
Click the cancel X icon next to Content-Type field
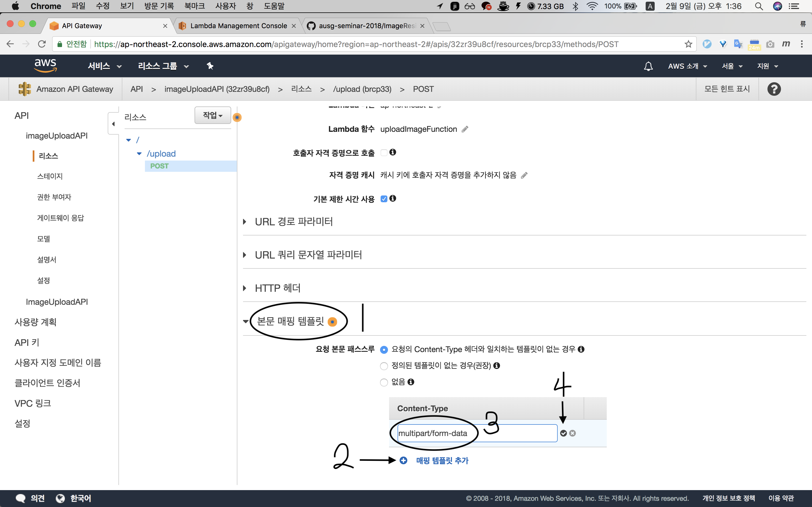[572, 433]
